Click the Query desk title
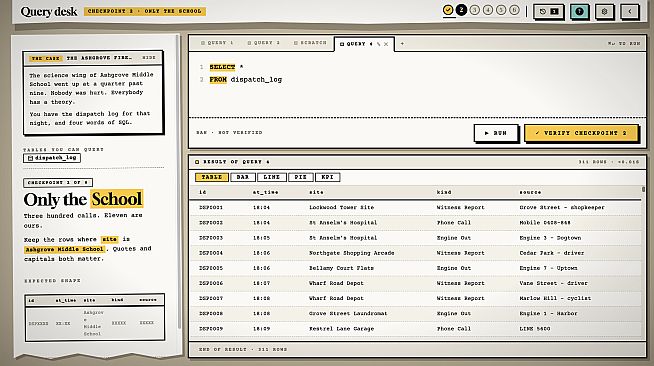This screenshot has width=654, height=366. (49, 11)
